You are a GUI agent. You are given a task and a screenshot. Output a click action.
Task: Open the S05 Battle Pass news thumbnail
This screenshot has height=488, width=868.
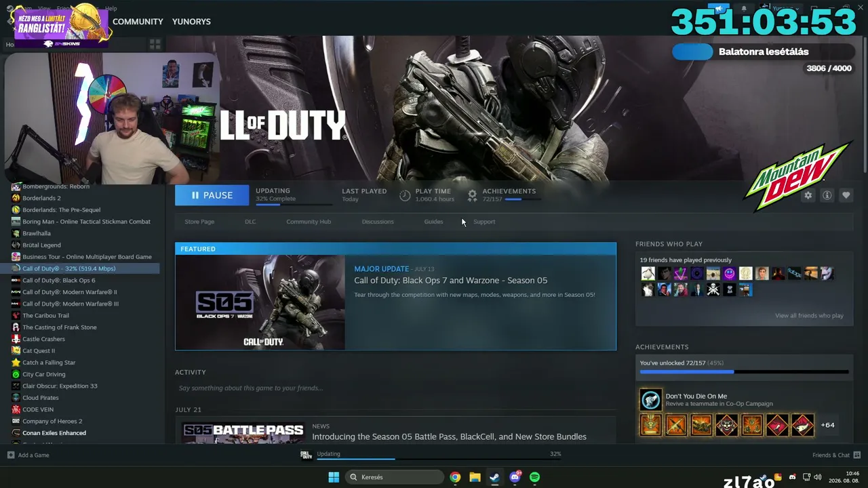[x=243, y=432]
